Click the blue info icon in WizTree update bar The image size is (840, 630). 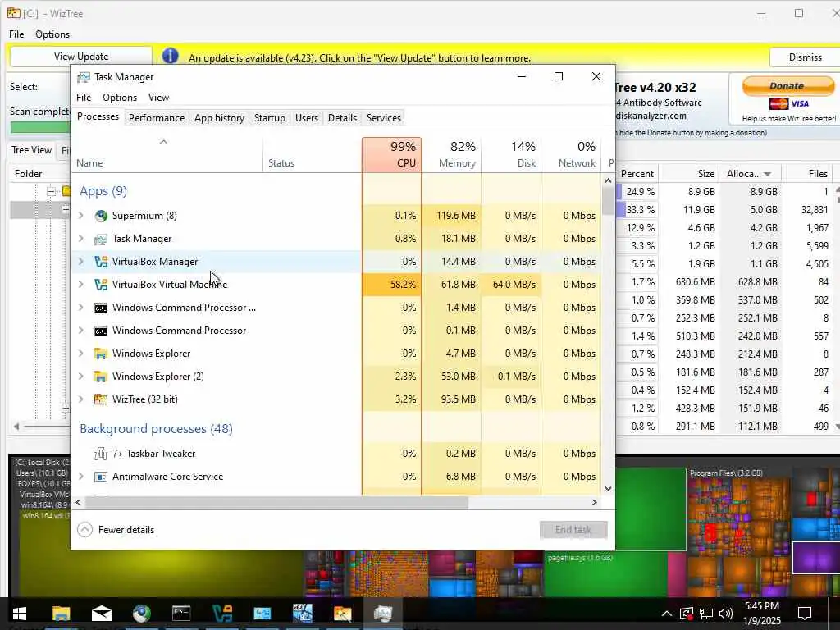pos(170,56)
